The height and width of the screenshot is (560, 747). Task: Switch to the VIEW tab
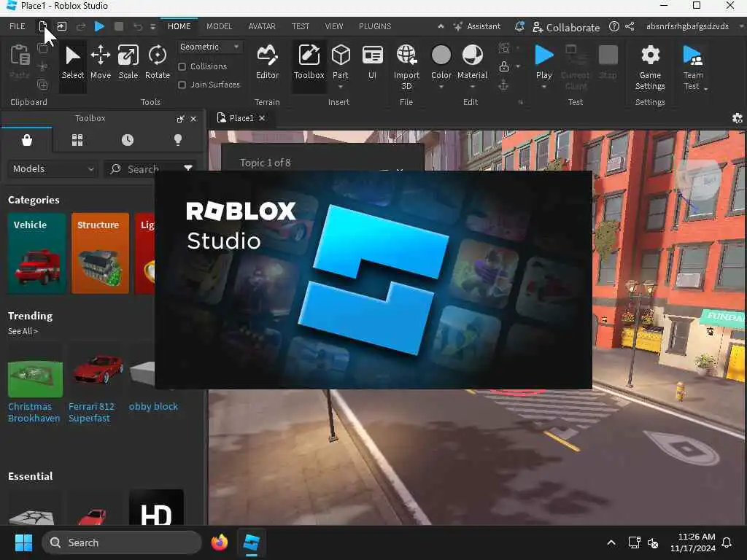click(x=334, y=27)
